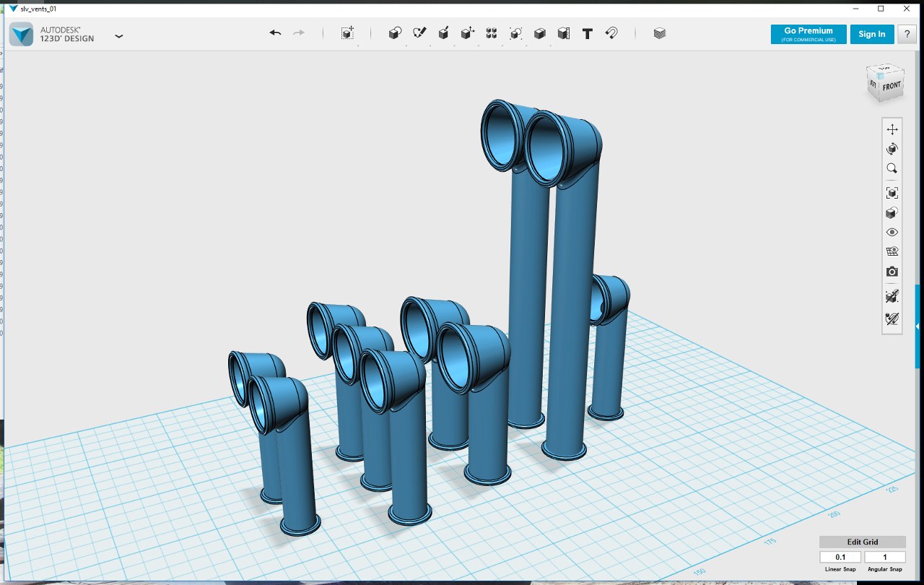Switch perspective or orthographic view cube icon

tap(892, 213)
